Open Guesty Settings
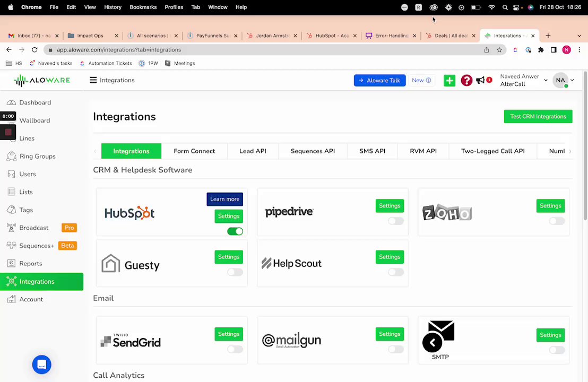The height and width of the screenshot is (382, 588). click(229, 257)
